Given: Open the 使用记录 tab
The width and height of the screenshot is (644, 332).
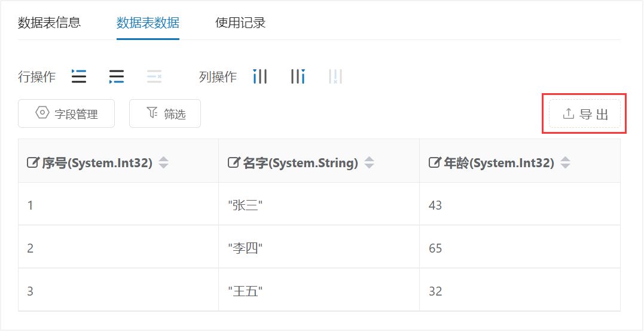Looking at the screenshot, I should tap(240, 23).
